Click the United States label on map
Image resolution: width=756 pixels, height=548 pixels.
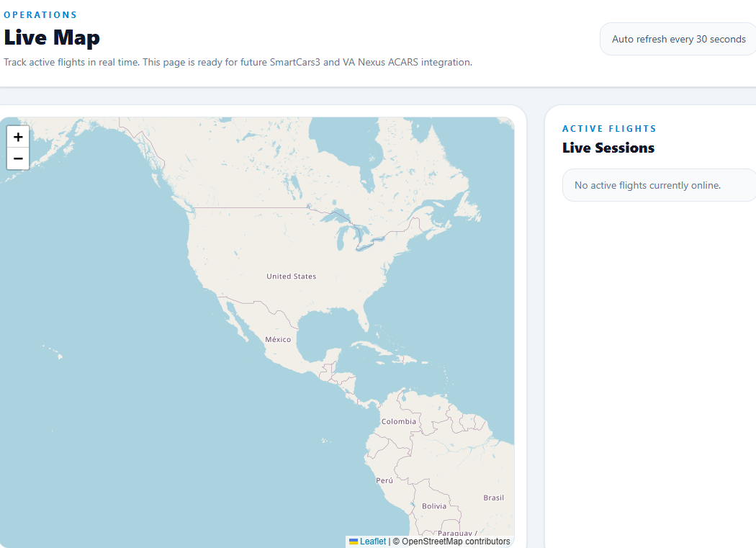click(x=291, y=277)
